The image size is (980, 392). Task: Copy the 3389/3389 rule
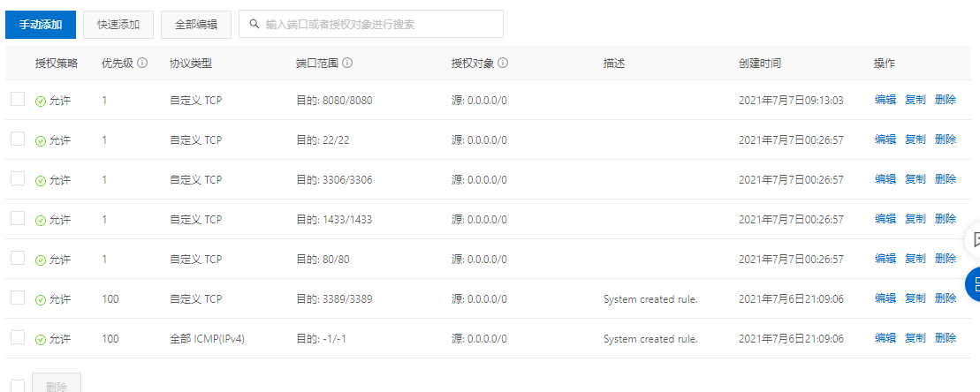coord(915,298)
